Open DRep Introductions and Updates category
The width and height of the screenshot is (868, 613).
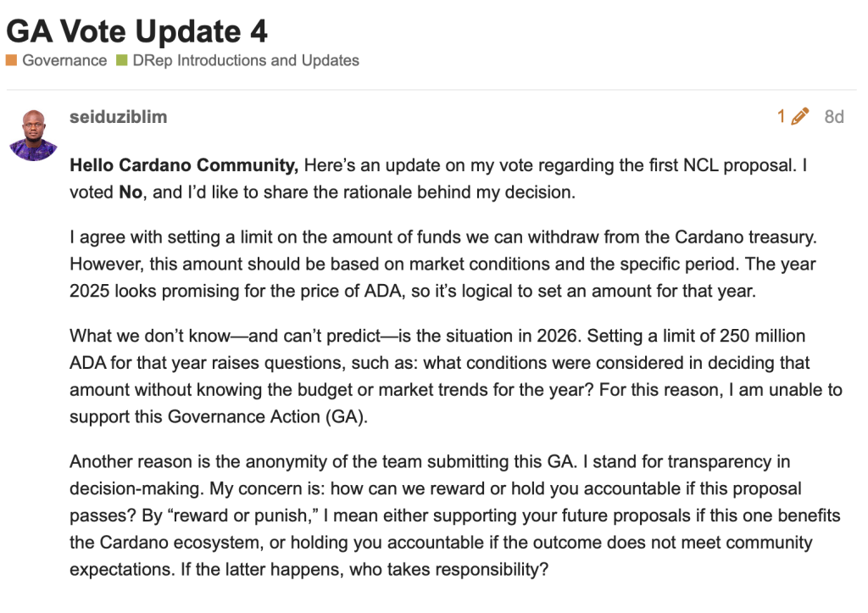[x=246, y=60]
